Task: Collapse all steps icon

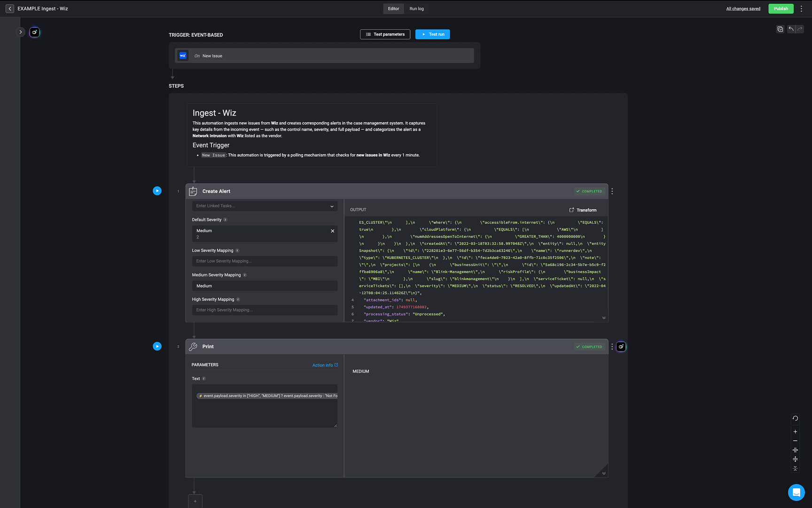Action: (795, 469)
